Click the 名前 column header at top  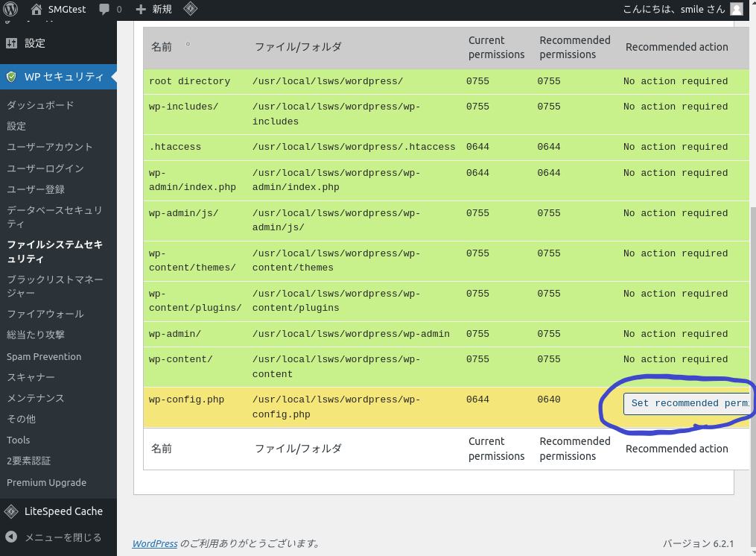pos(162,47)
